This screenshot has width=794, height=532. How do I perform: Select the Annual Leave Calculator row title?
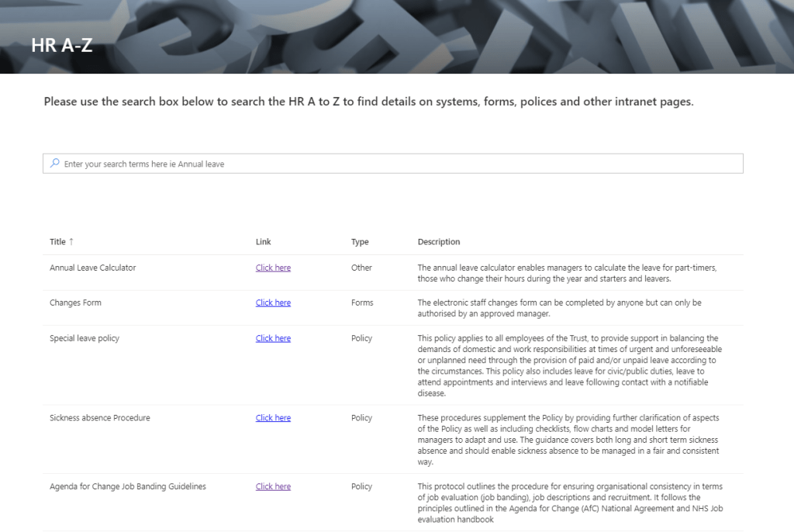tap(92, 268)
